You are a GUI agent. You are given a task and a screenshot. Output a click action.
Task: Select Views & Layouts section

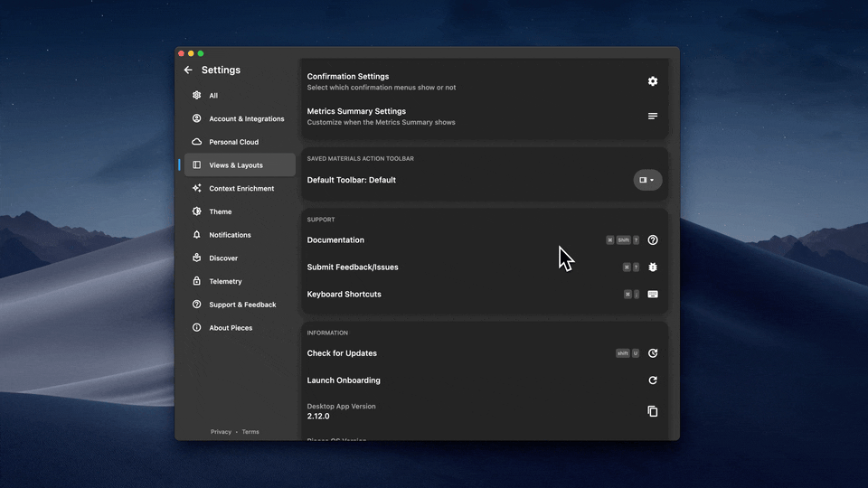(240, 164)
